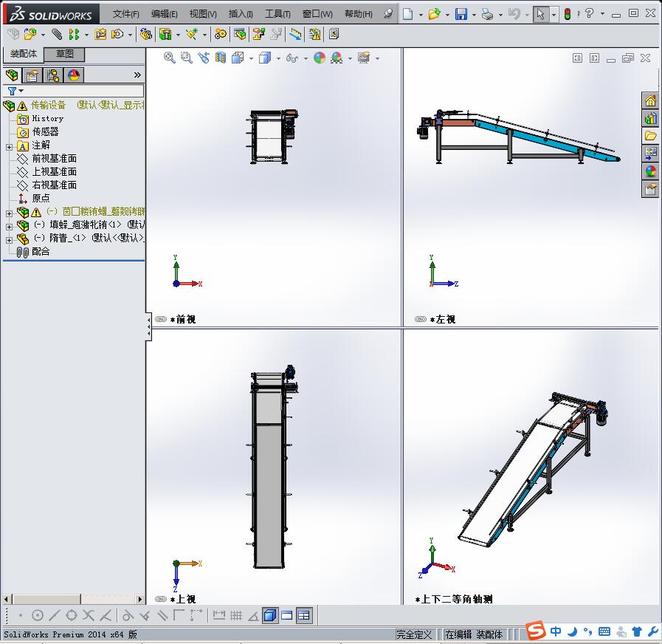Open the Save button dropdown arrow

[474, 15]
